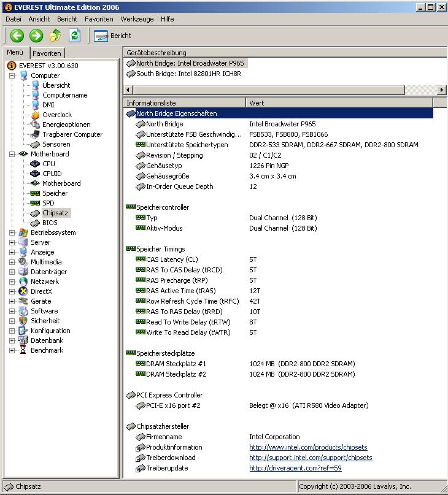Click the Multimedia speaker icon
The width and height of the screenshot is (448, 495).
pos(23,262)
